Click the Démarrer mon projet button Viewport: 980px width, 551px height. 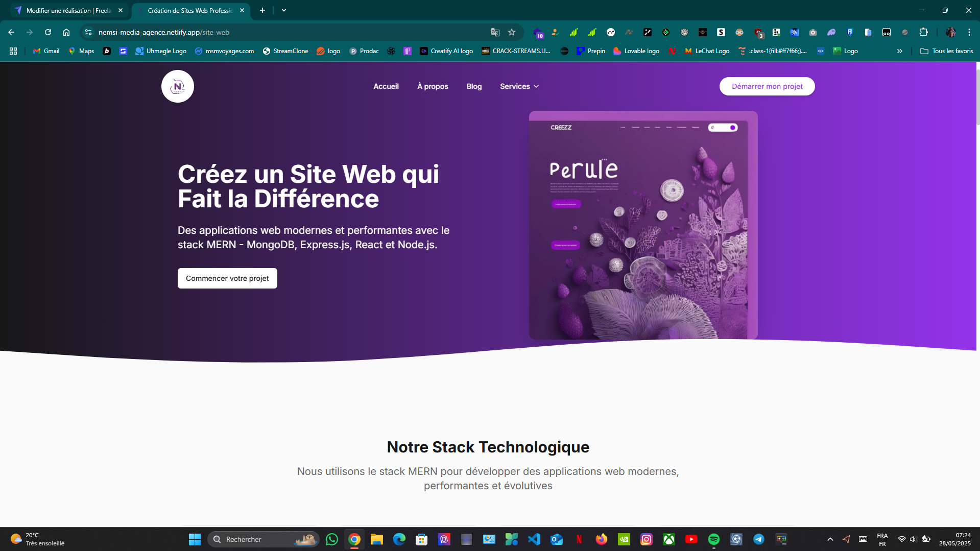pyautogui.click(x=767, y=86)
